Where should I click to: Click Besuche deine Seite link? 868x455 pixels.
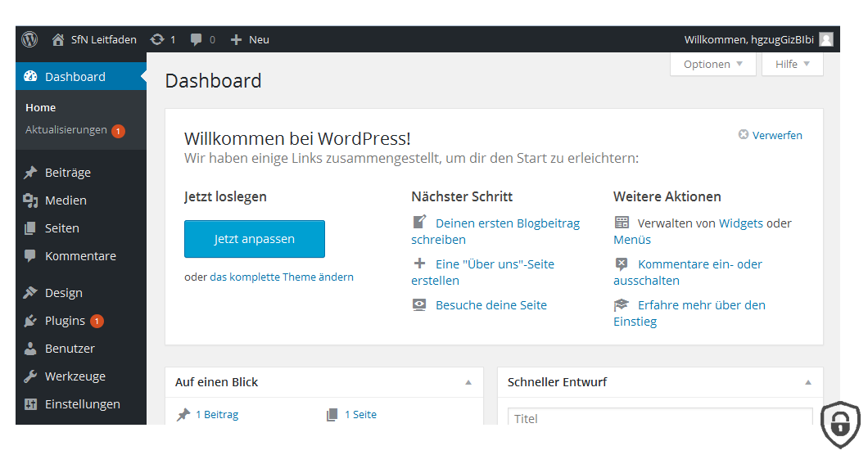click(491, 305)
